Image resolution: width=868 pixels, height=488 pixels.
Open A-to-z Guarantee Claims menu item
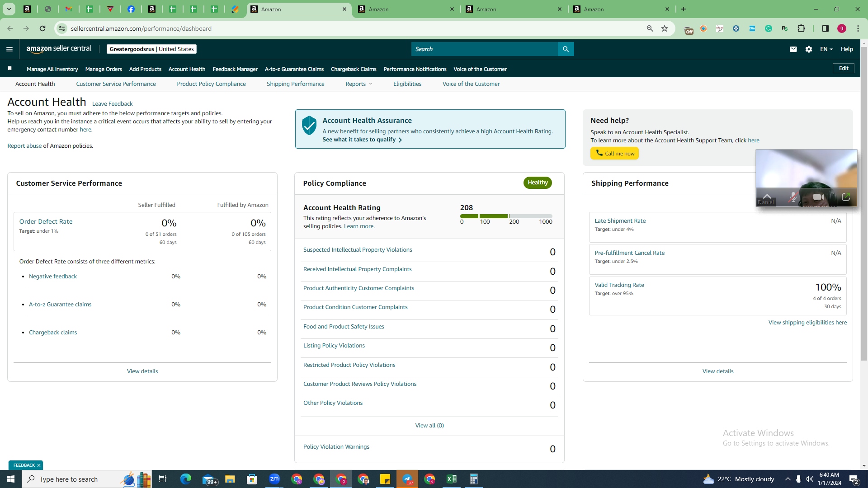(294, 69)
